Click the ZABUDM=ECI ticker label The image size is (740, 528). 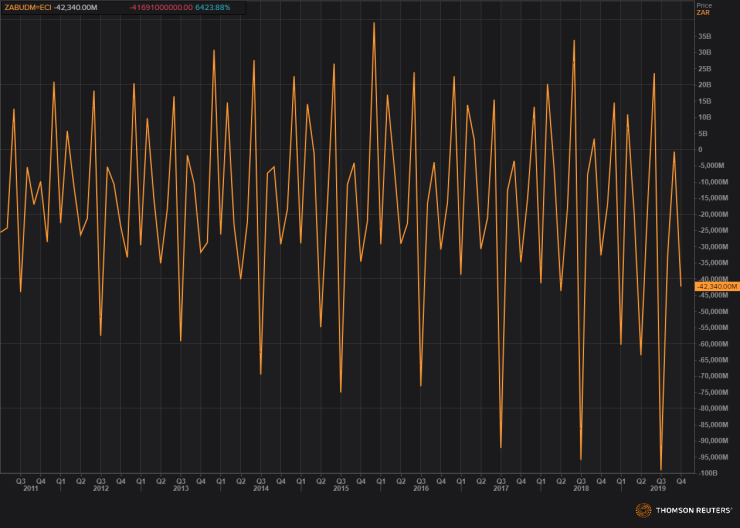click(28, 8)
